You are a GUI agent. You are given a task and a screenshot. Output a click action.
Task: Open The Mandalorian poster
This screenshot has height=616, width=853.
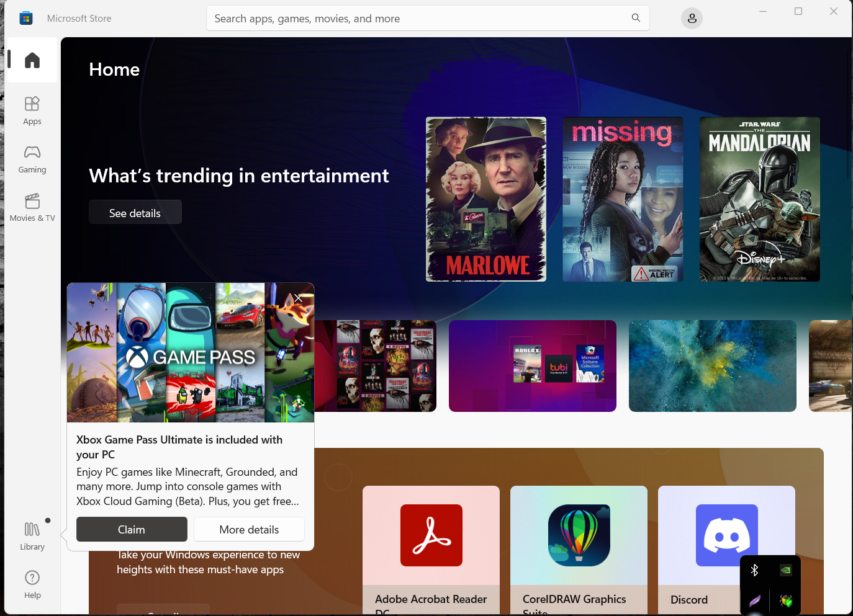[x=760, y=199]
